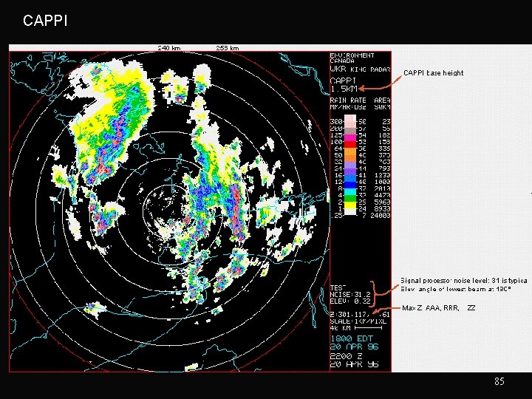
Task: Click the "240 km" range label
Action: 169,48
